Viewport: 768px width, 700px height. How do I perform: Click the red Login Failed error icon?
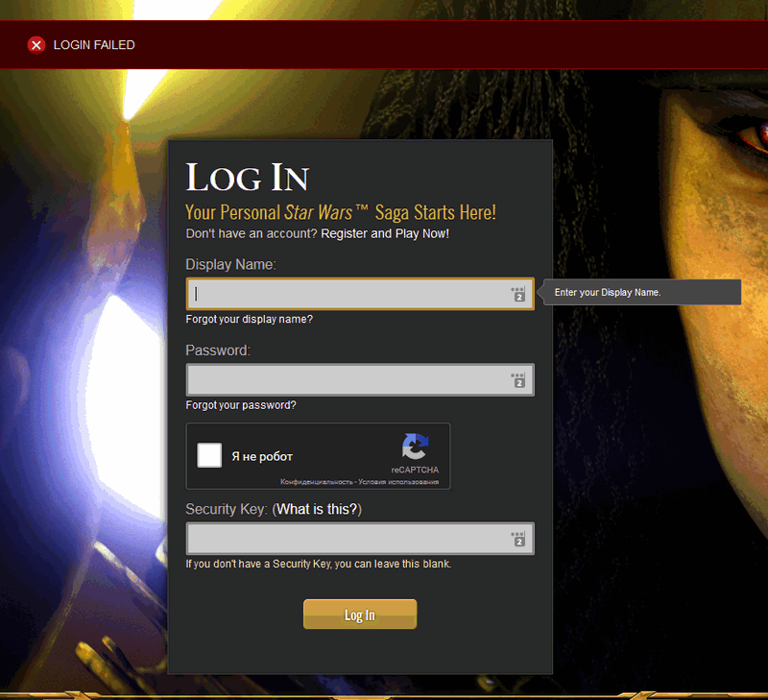click(36, 45)
